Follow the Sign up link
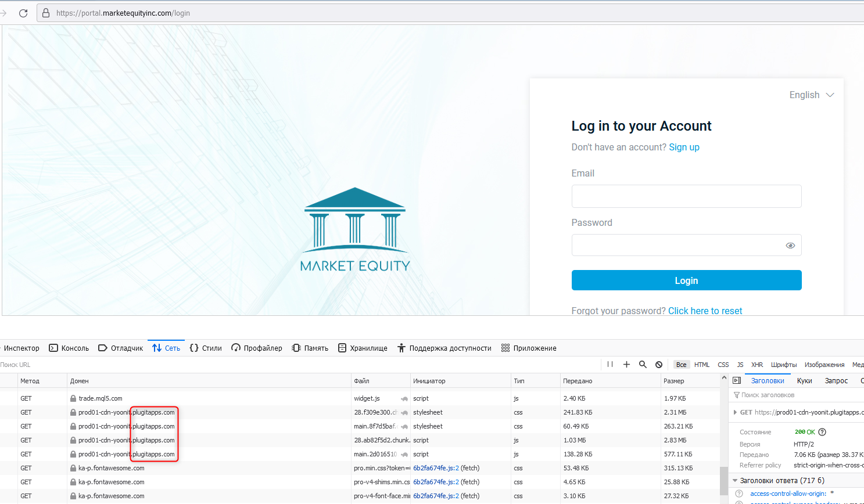 pos(684,147)
